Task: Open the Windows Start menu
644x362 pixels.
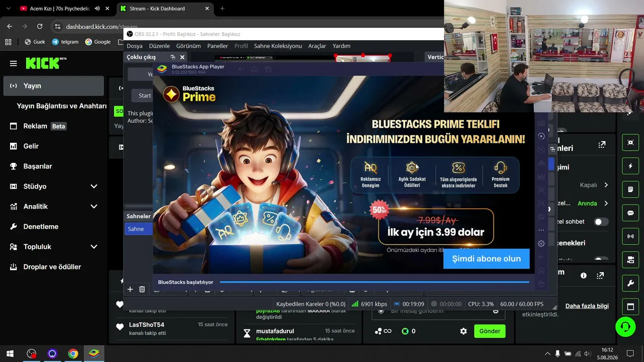Action: click(10, 354)
